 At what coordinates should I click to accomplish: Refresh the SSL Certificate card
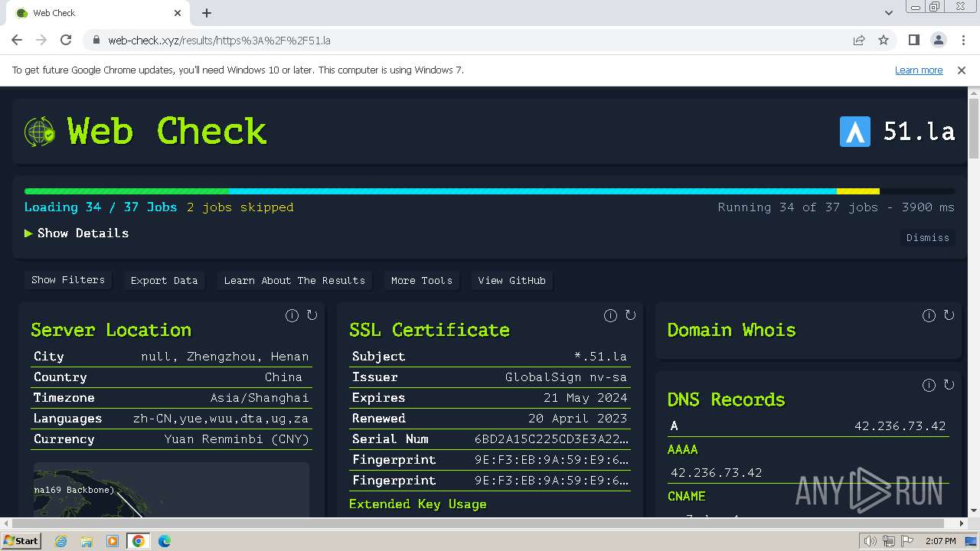tap(630, 315)
